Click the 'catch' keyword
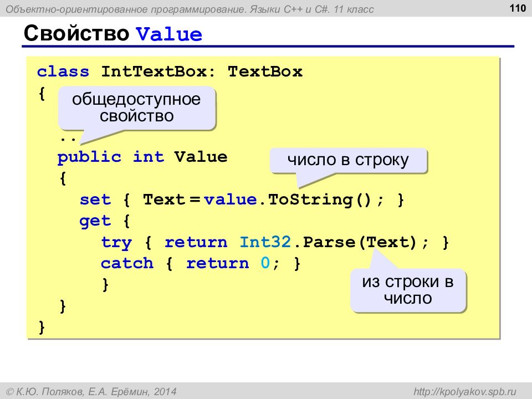The height and width of the screenshot is (399, 532). pyautogui.click(x=127, y=263)
